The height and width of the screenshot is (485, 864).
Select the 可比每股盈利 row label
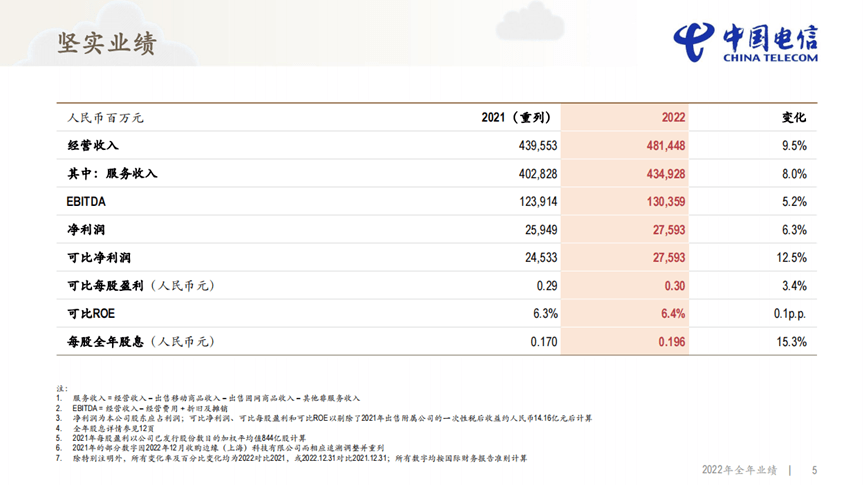tap(141, 285)
